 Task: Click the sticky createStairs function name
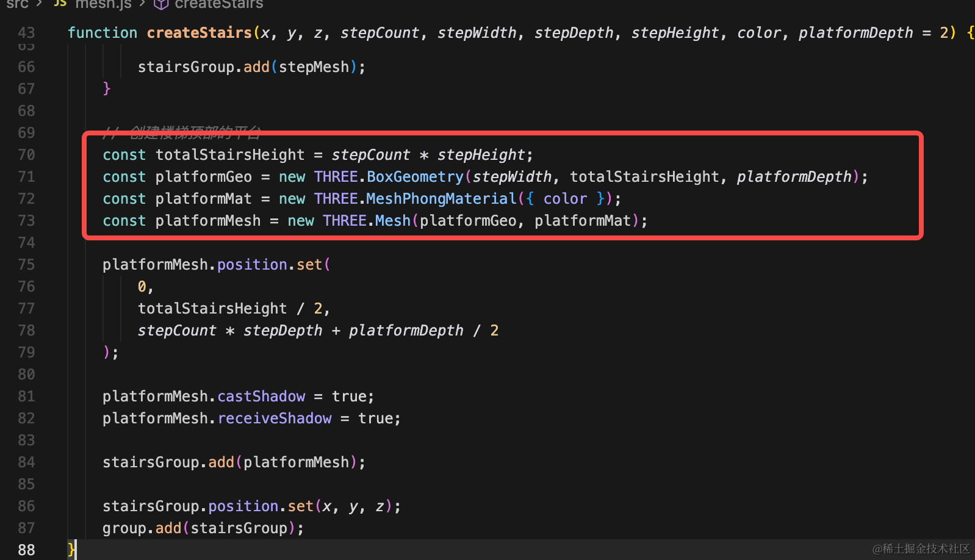tap(200, 32)
